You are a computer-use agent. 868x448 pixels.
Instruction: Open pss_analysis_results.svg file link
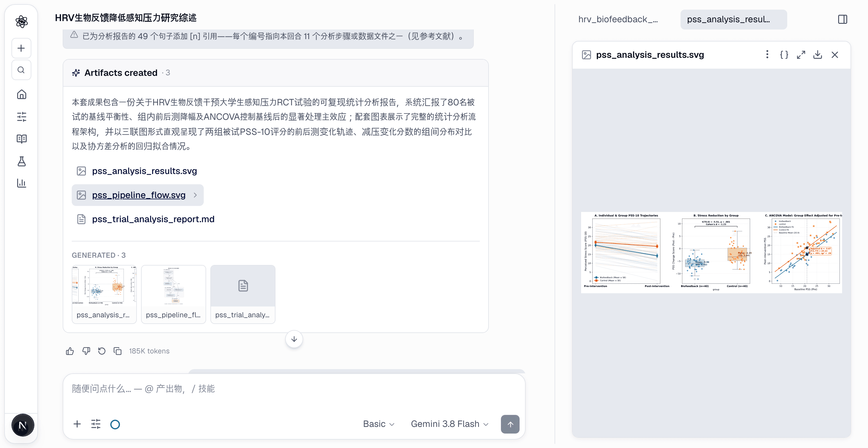pyautogui.click(x=145, y=171)
